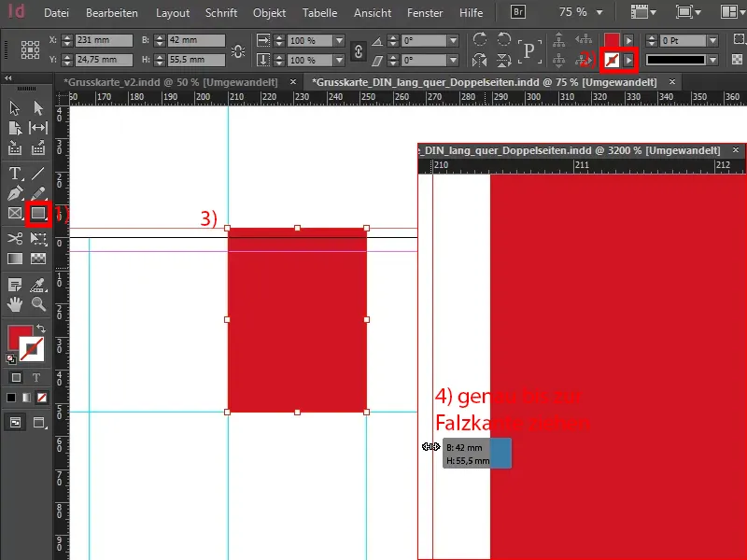Select the Zoom tool
The image size is (747, 560).
point(38,304)
